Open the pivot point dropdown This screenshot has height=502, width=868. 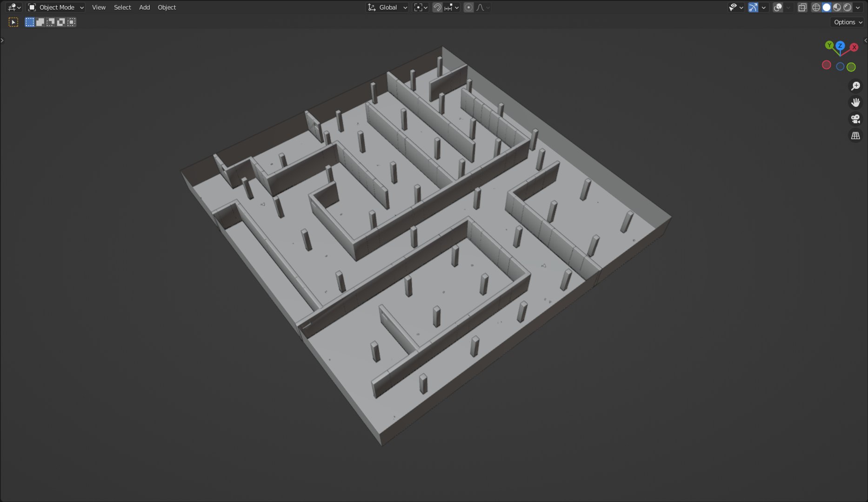click(421, 7)
